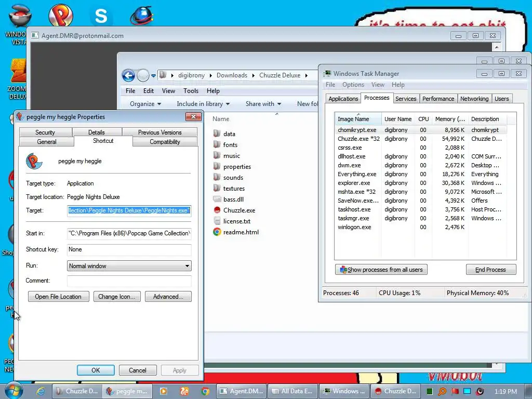Go back in the Explorer window
Image resolution: width=532 pixels, height=399 pixels.
point(129,75)
